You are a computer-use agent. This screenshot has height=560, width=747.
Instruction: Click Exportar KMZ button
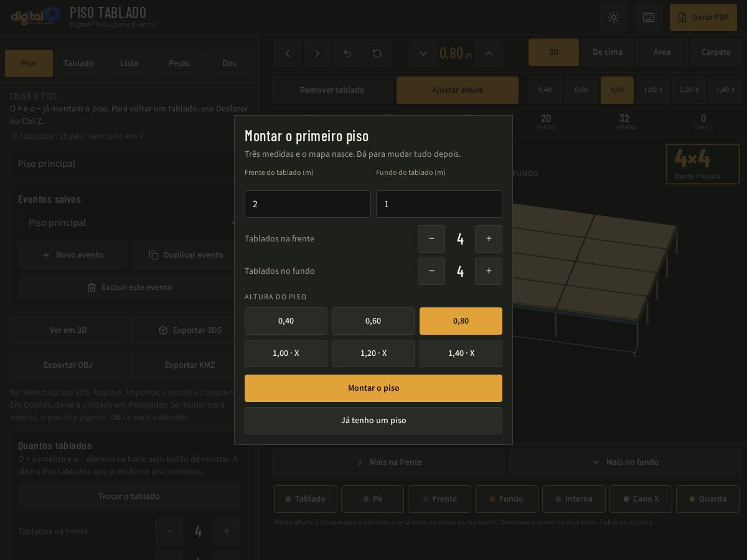pyautogui.click(x=190, y=365)
